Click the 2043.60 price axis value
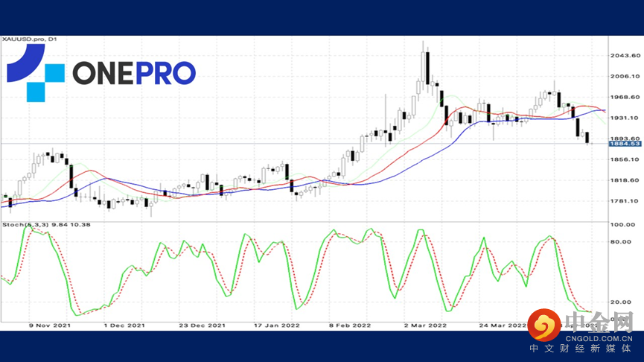The width and height of the screenshot is (644, 362). tap(625, 55)
